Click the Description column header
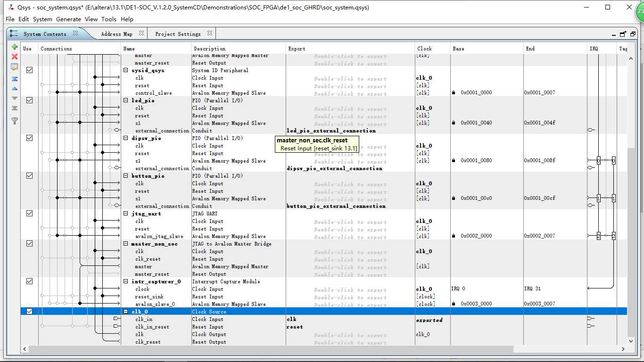The width and height of the screenshot is (644, 362). coord(239,49)
